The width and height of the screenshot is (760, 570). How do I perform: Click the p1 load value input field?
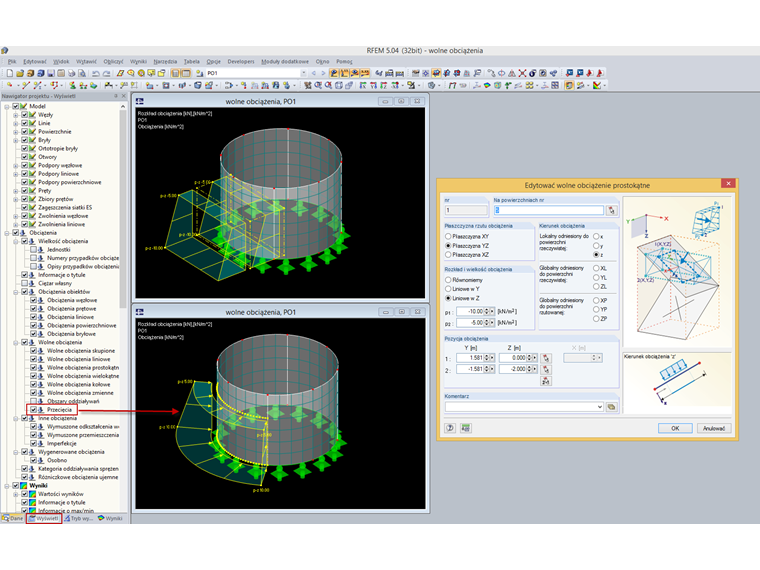coord(472,311)
